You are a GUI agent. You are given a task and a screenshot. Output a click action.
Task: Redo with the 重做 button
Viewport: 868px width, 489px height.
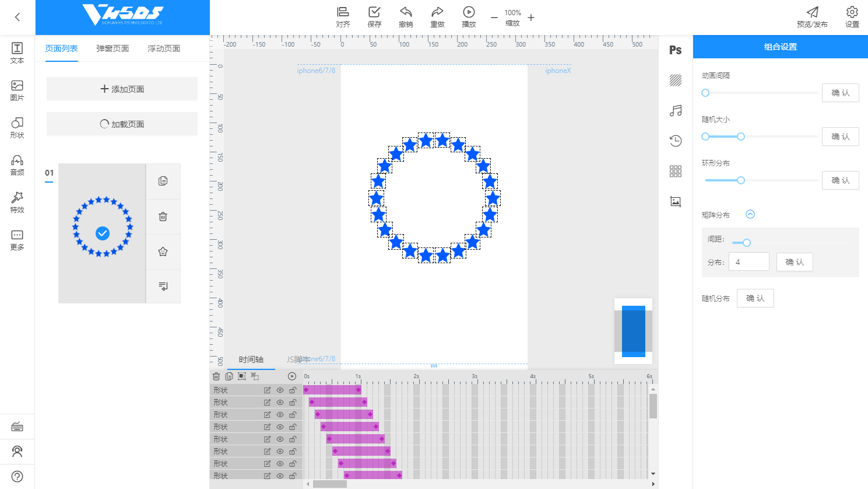pyautogui.click(x=437, y=17)
